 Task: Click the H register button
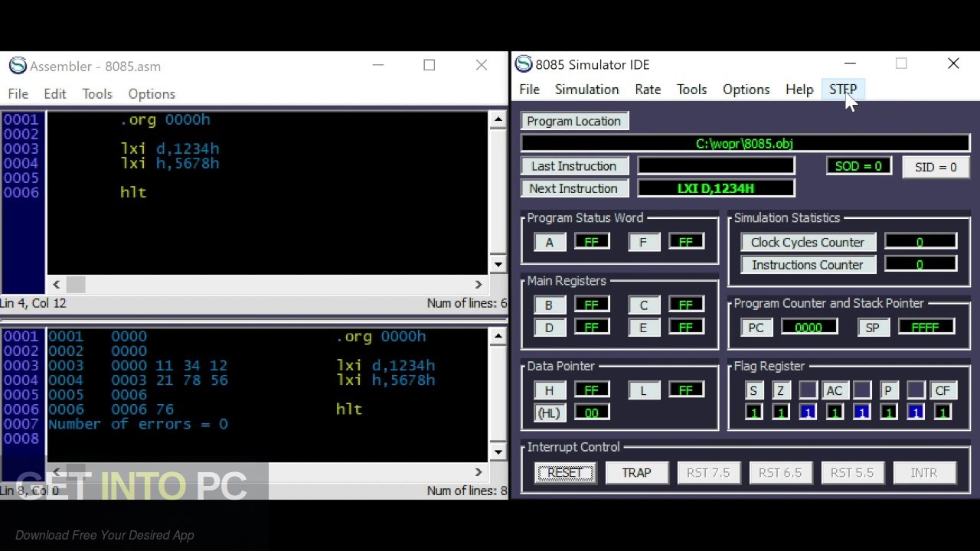[549, 390]
